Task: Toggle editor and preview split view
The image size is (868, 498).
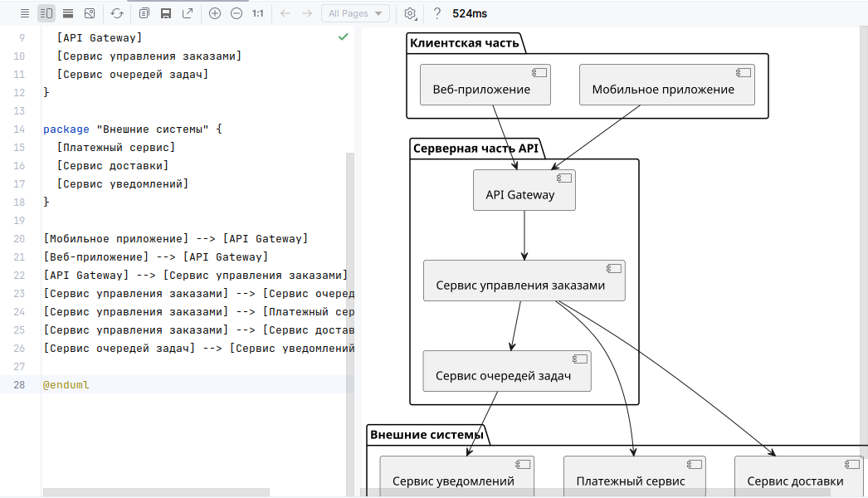Action: pyautogui.click(x=46, y=13)
